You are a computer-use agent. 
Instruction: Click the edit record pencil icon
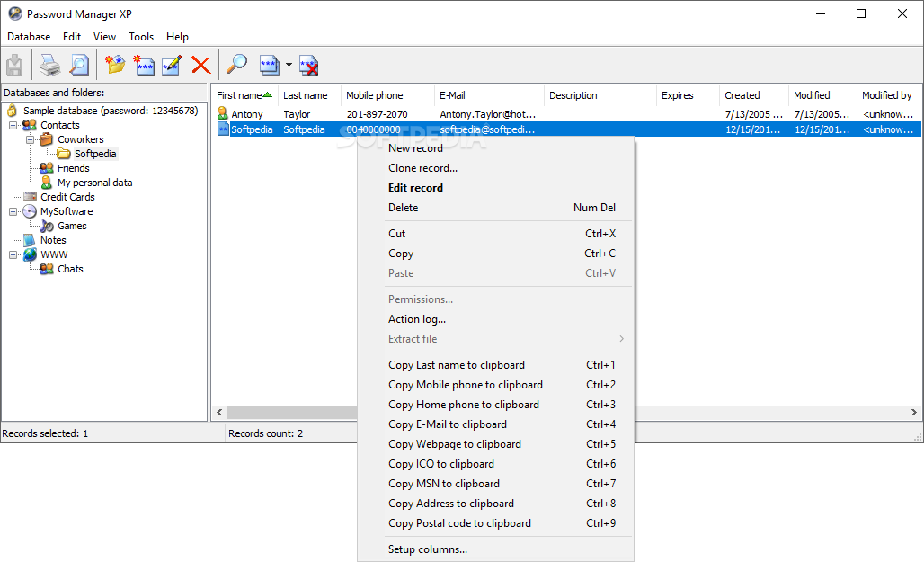click(172, 65)
